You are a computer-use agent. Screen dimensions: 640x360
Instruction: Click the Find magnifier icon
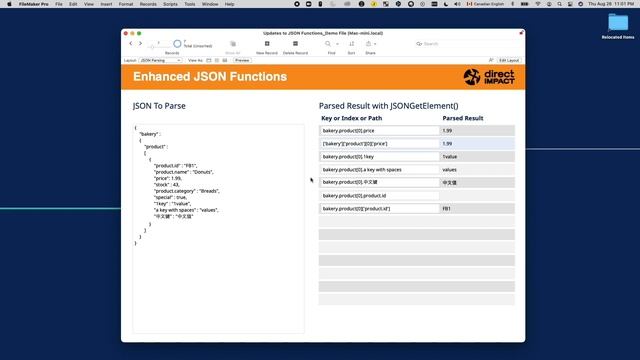pos(328,44)
